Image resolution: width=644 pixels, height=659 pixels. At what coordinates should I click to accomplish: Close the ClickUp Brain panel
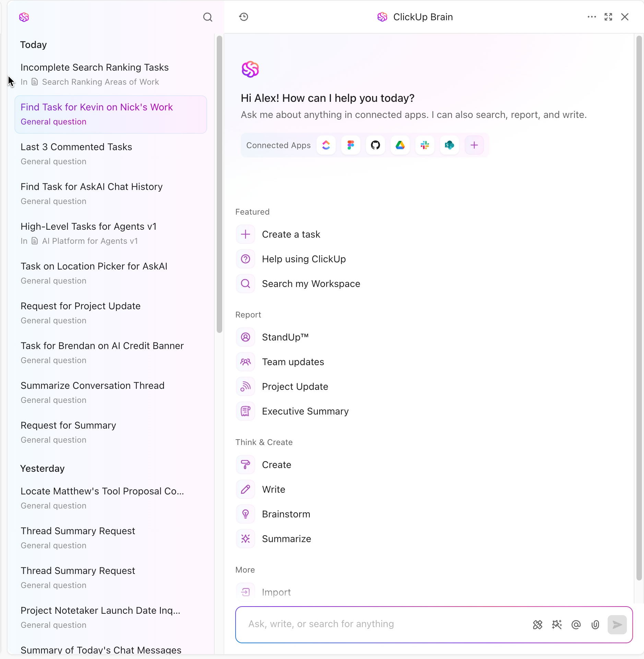(x=625, y=17)
